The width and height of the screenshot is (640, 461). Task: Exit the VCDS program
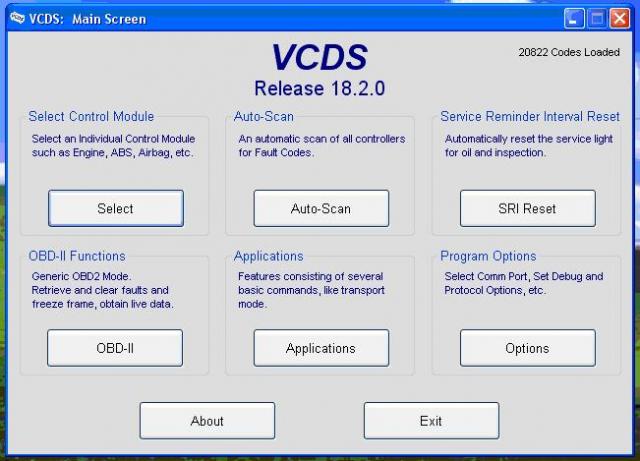[x=431, y=421]
